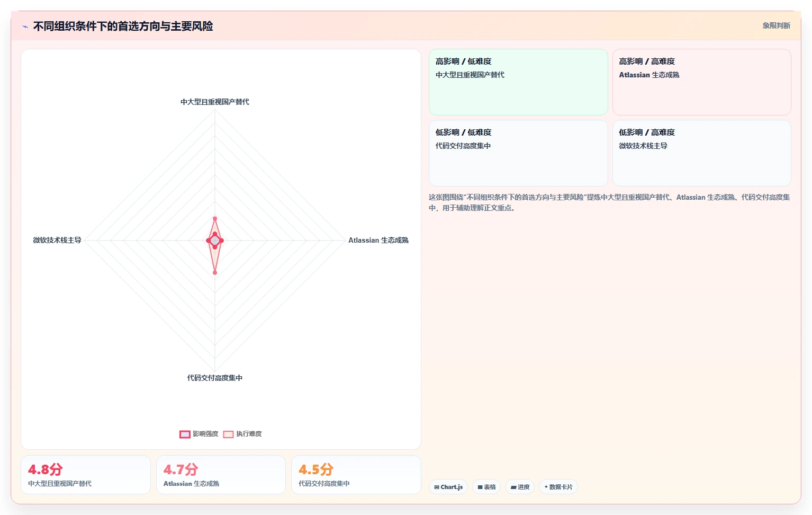Select the 高影响 / 高难度 quadrant card

pos(702,82)
